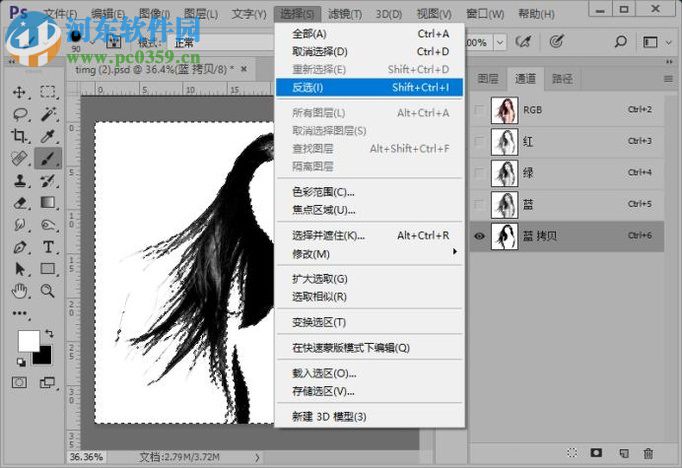Screen dimensions: 682x468
Task: Toggle visibility of 绿 channel
Action: [479, 173]
